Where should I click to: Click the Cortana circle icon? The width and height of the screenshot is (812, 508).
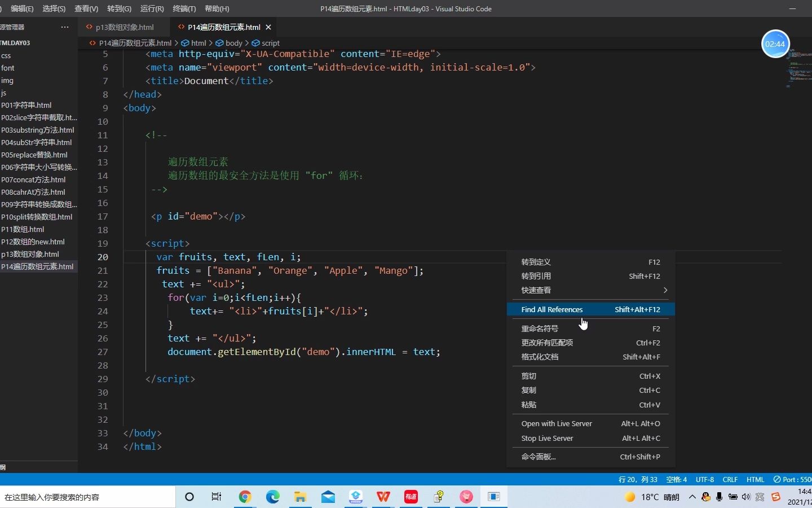[x=189, y=497]
